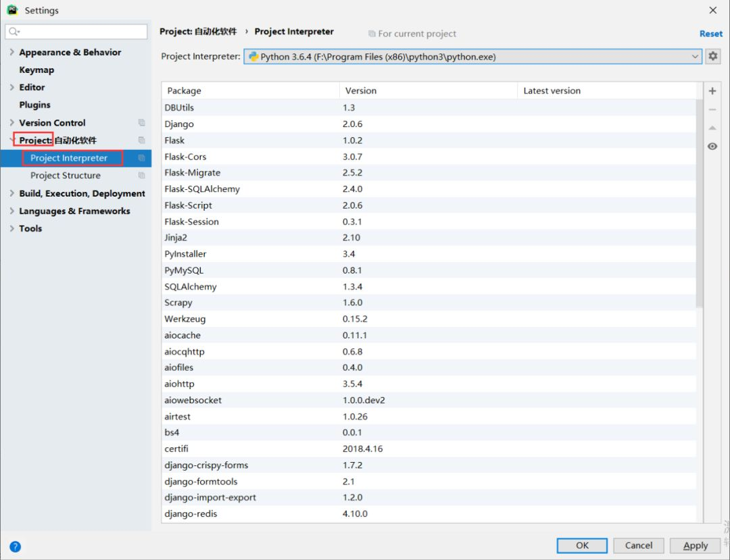Open the Project Structure settings page
Viewport: 730px width, 560px height.
click(68, 175)
